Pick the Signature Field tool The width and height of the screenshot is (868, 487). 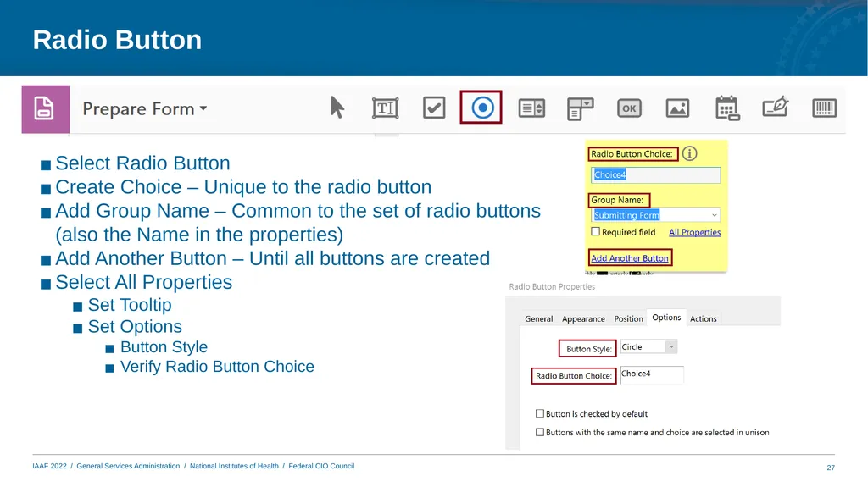[775, 106]
